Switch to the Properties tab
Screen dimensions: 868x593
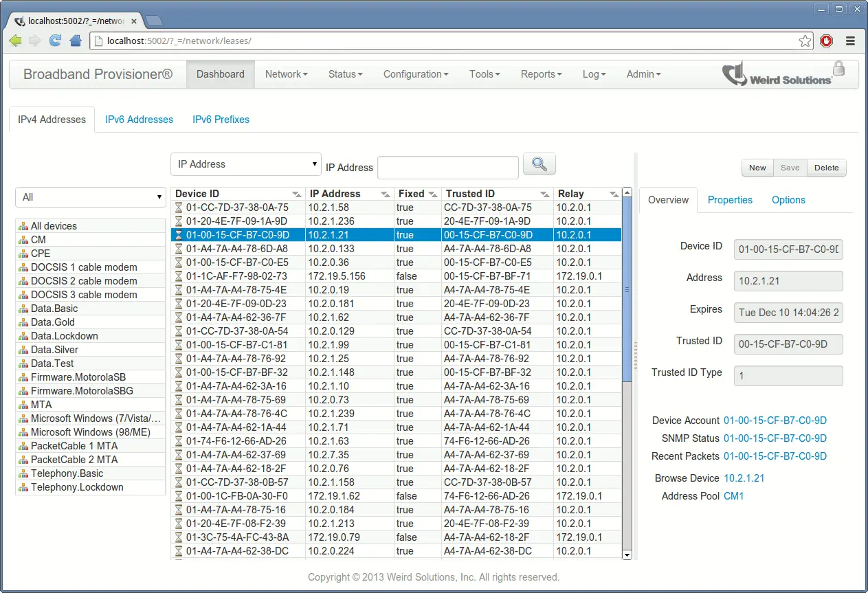pyautogui.click(x=730, y=200)
